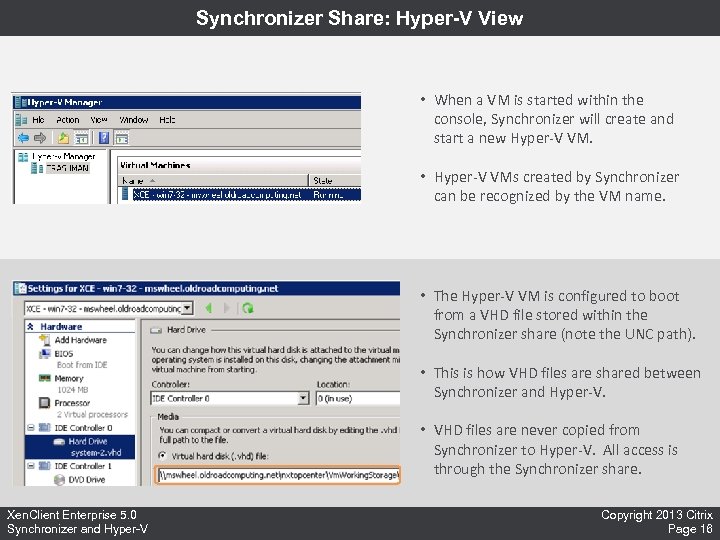Screen dimensions: 720x540
Task: Click the 2 Virtual processors text
Action: [92, 415]
